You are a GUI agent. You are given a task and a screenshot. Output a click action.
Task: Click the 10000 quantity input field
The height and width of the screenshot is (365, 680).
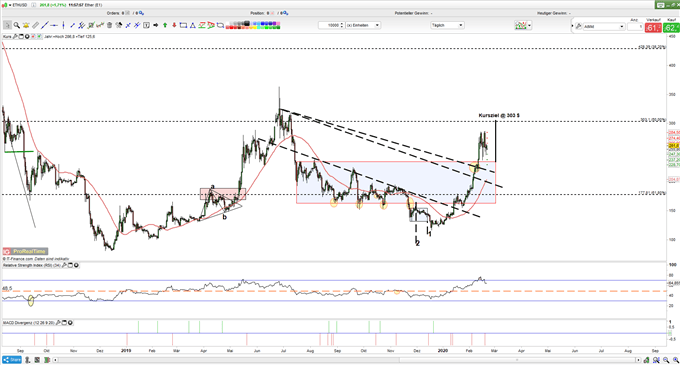point(329,25)
